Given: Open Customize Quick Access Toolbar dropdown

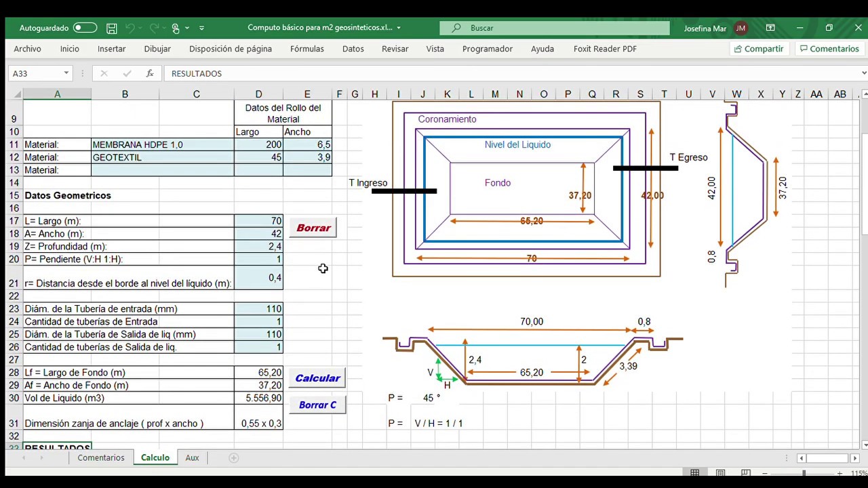Looking at the screenshot, I should point(201,28).
